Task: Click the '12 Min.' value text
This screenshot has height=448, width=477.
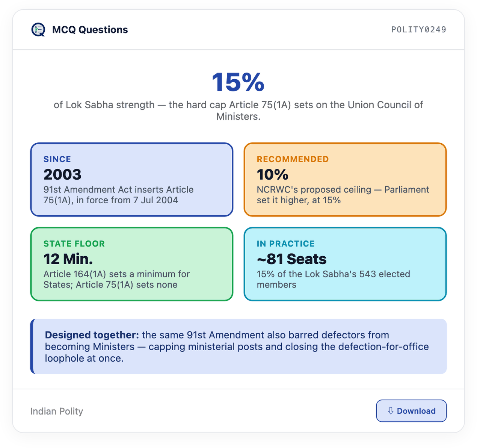Action: (x=68, y=259)
